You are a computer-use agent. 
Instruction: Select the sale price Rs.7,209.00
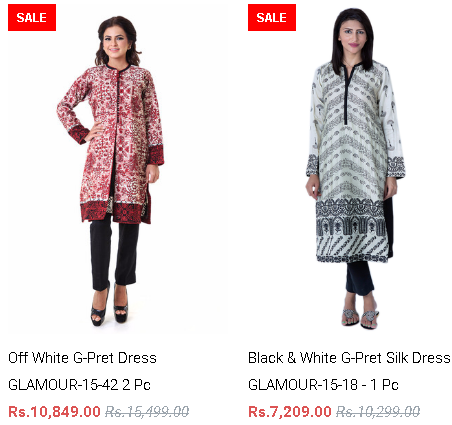click(x=290, y=411)
